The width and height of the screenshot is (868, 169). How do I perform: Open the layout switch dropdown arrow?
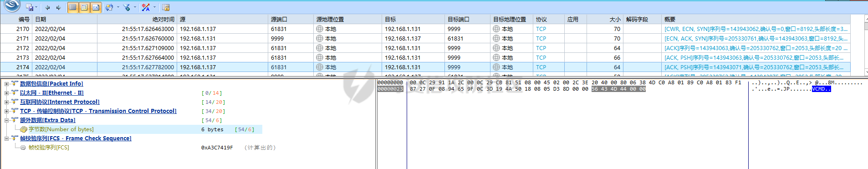click(117, 7)
